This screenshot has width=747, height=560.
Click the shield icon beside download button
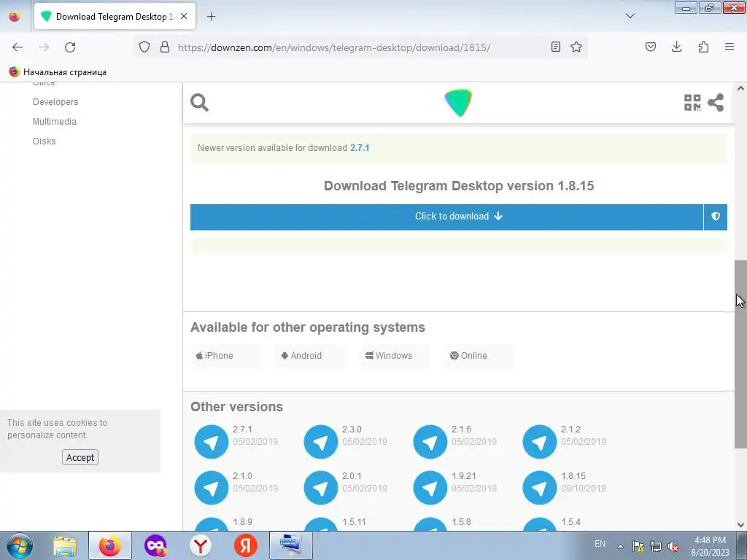coord(716,217)
